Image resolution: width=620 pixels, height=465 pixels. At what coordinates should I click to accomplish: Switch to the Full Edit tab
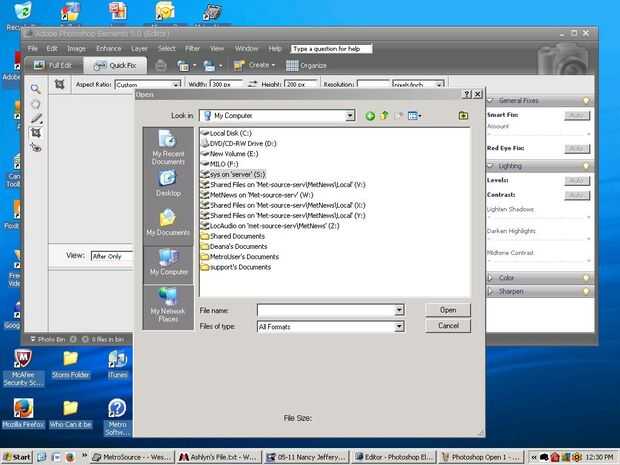coord(53,65)
